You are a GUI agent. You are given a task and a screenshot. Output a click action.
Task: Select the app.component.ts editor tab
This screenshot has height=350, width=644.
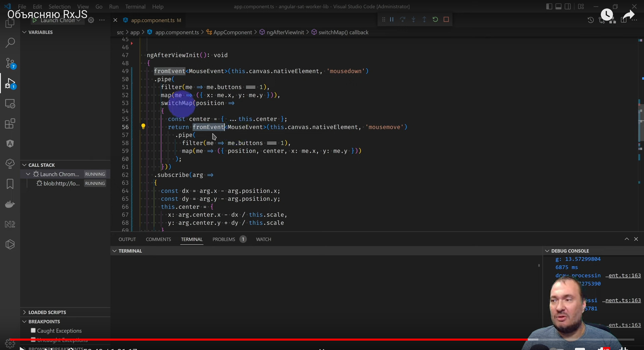pyautogui.click(x=152, y=20)
